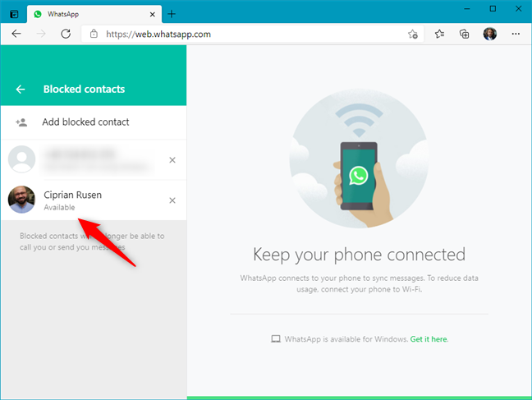This screenshot has width=532, height=400.
Task: Open the browser profile avatar
Action: [490, 34]
